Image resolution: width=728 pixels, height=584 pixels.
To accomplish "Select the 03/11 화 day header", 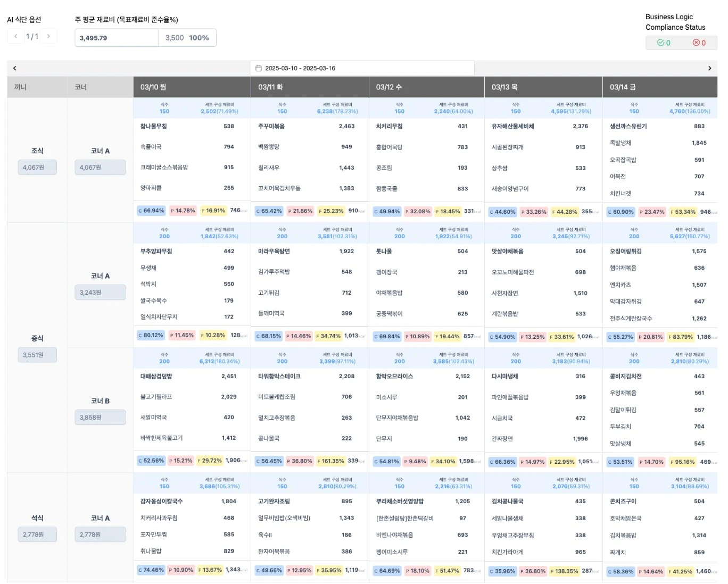I will click(x=310, y=87).
